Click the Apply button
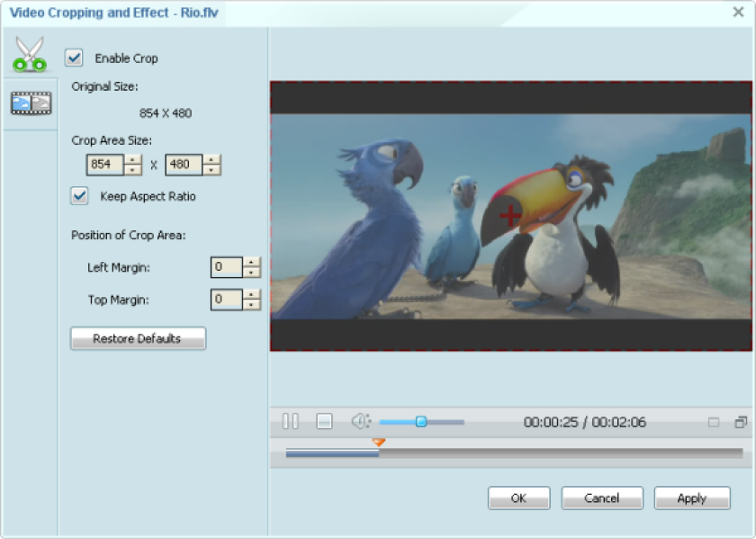The width and height of the screenshot is (756, 539). tap(692, 498)
